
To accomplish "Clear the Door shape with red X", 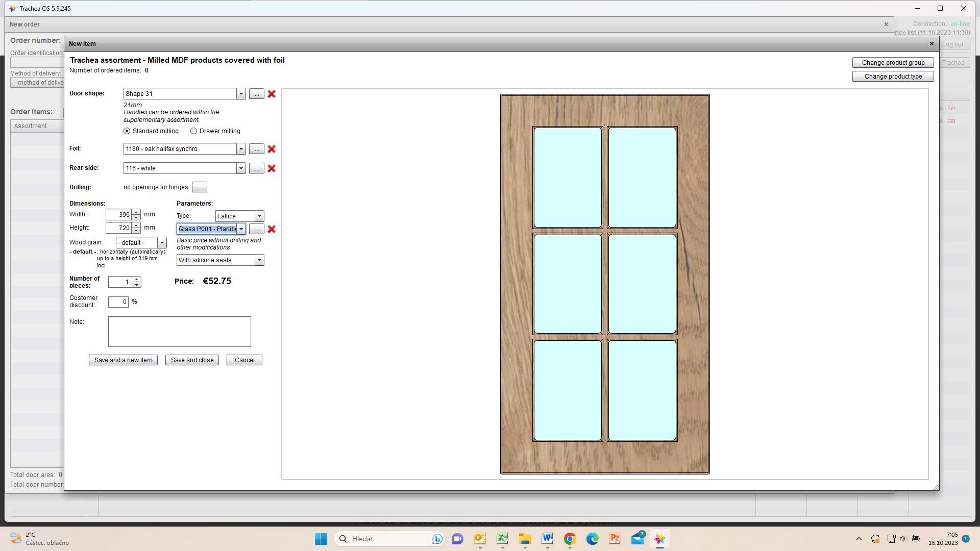I will (x=272, y=94).
